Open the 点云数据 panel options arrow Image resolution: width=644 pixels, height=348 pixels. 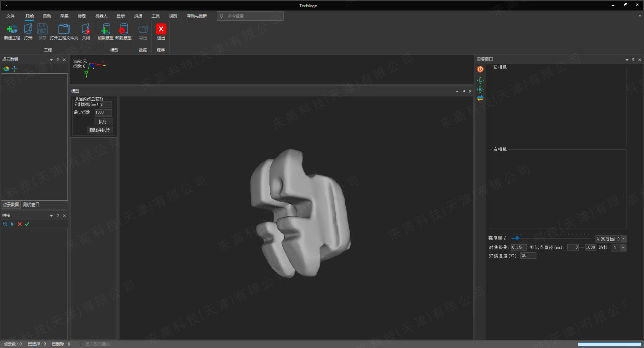click(51, 60)
